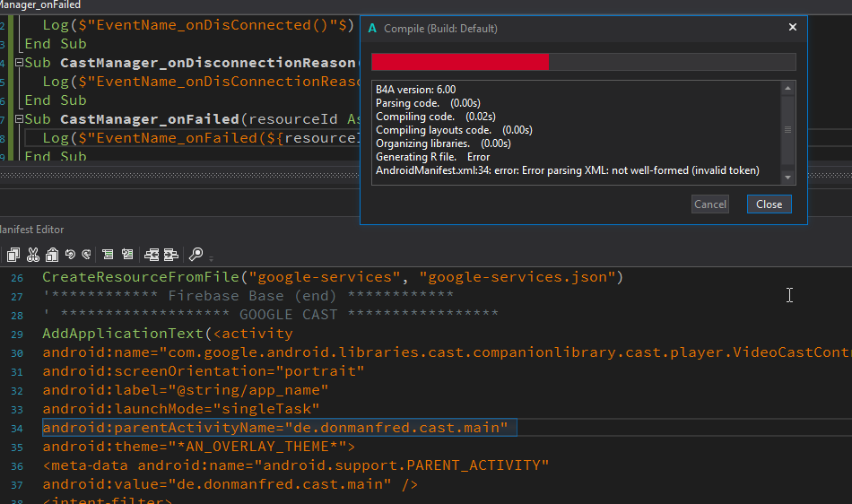This screenshot has width=852, height=504.
Task: Click the Paste icon in manifest toolbar
Action: [x=52, y=255]
